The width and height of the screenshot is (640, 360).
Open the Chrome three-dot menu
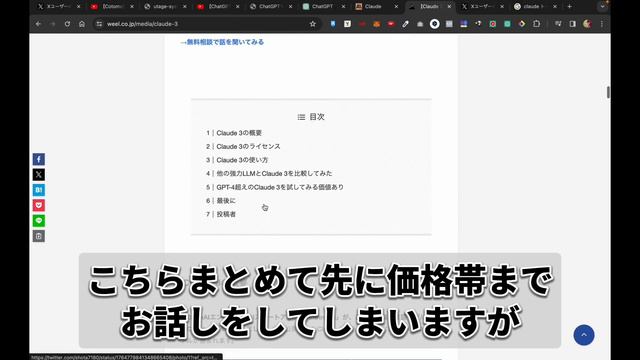tap(602, 24)
